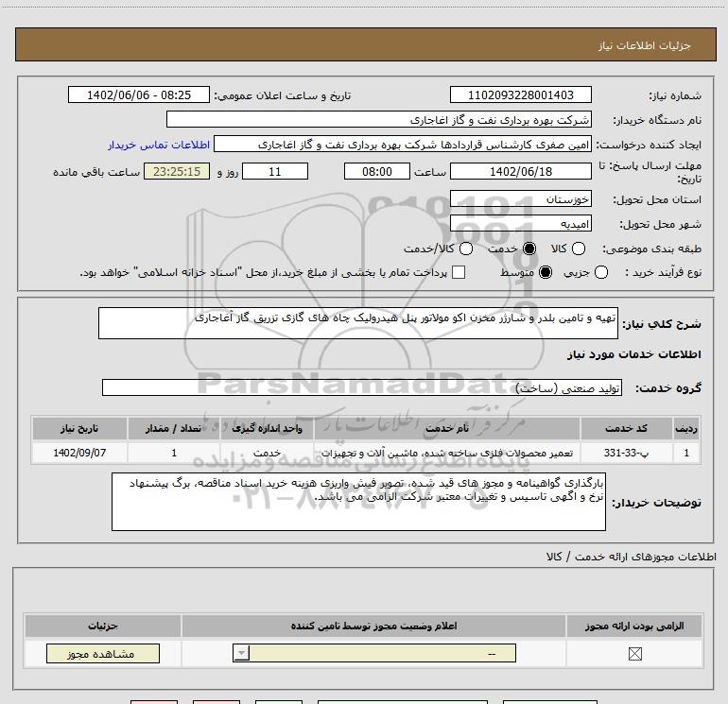
Task: Click the service group field تولید صنعتی (ساخت)
Action: tap(362, 387)
